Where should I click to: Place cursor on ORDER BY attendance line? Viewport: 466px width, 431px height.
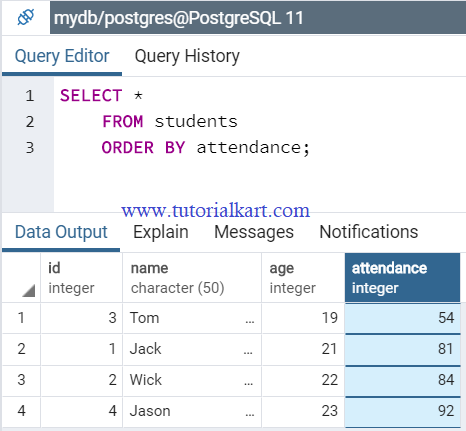pos(205,147)
